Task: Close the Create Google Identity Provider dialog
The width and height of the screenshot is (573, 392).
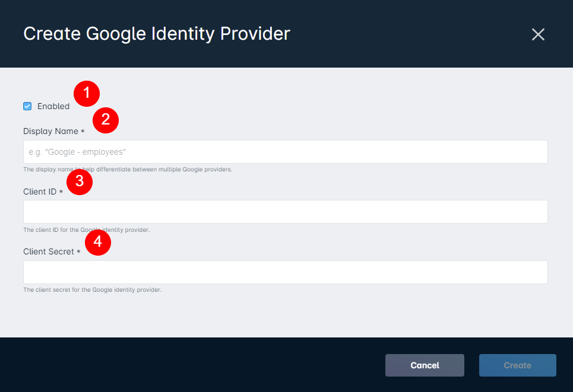Action: (x=538, y=34)
